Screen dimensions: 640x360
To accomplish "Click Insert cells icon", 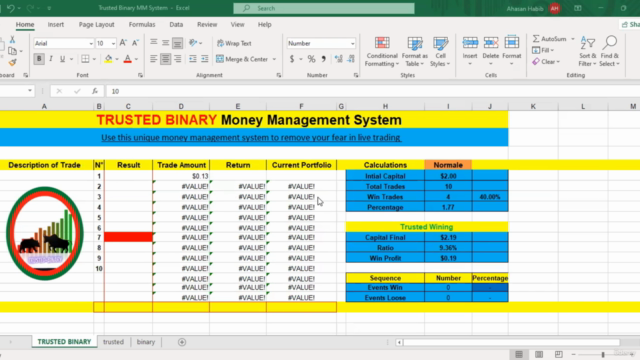I will pyautogui.click(x=470, y=43).
